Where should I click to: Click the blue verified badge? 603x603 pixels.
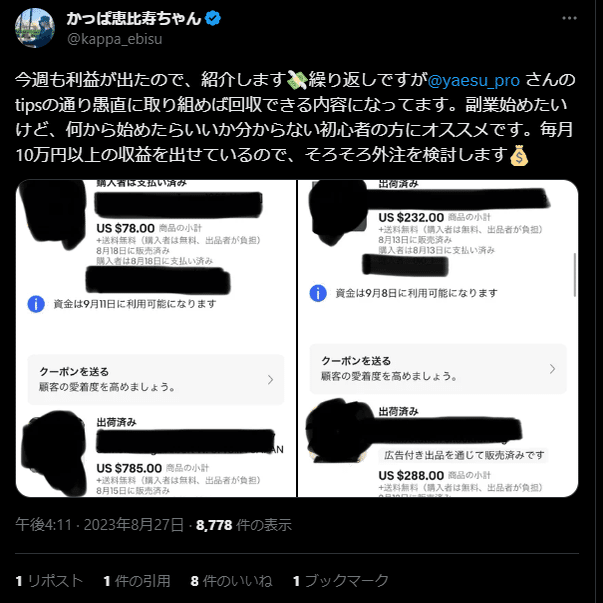point(213,18)
